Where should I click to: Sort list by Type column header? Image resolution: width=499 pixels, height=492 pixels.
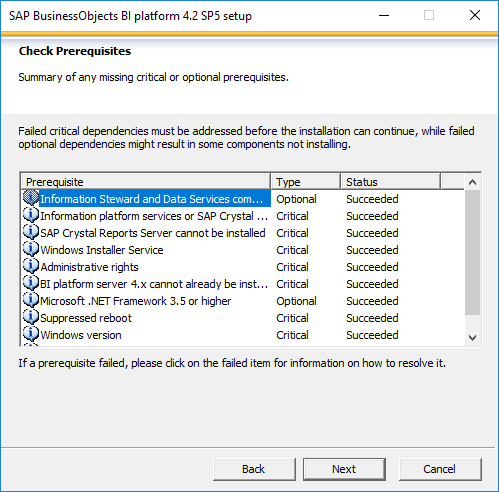click(x=305, y=182)
